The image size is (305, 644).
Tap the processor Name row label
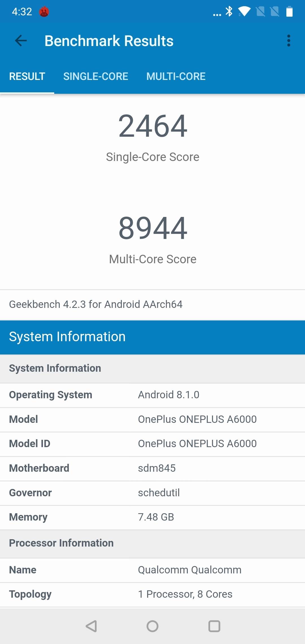(23, 570)
